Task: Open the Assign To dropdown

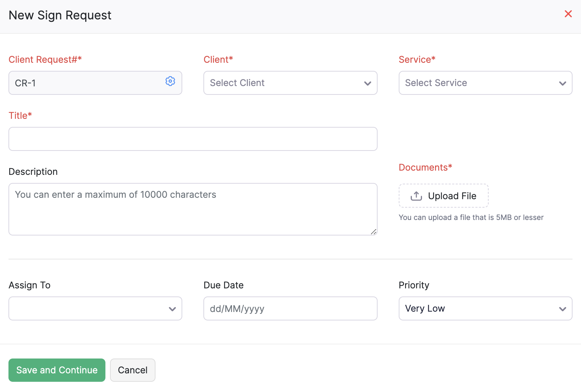Action: [95, 308]
